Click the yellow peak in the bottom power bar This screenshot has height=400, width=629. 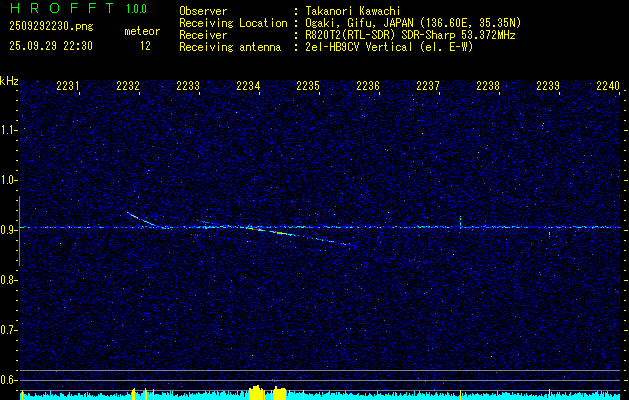pyautogui.click(x=266, y=392)
